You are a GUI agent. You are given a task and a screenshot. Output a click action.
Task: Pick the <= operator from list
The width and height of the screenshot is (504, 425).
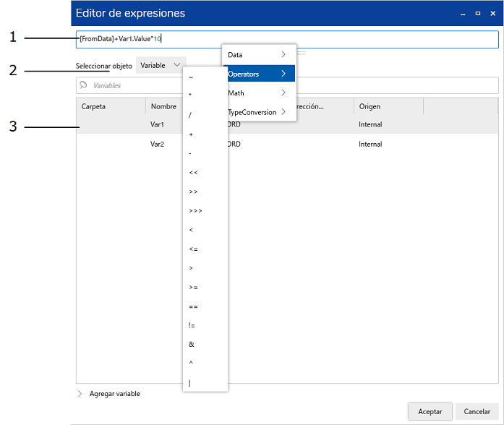point(193,249)
